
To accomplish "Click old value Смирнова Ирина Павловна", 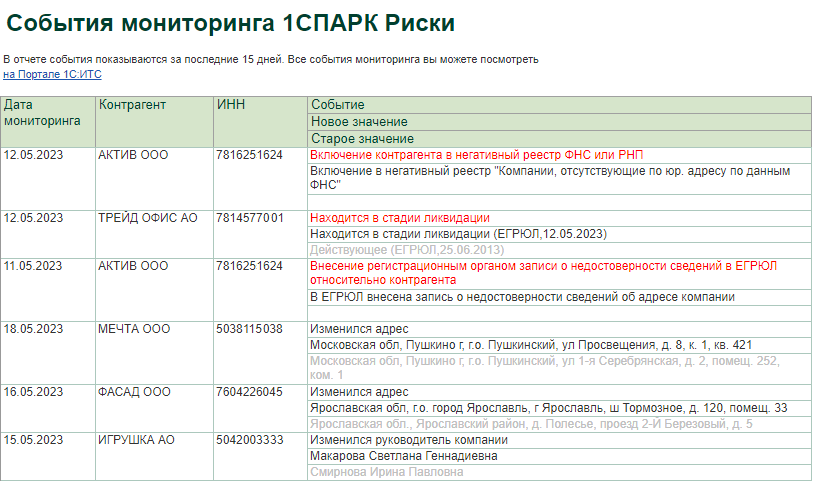I will pyautogui.click(x=387, y=472).
